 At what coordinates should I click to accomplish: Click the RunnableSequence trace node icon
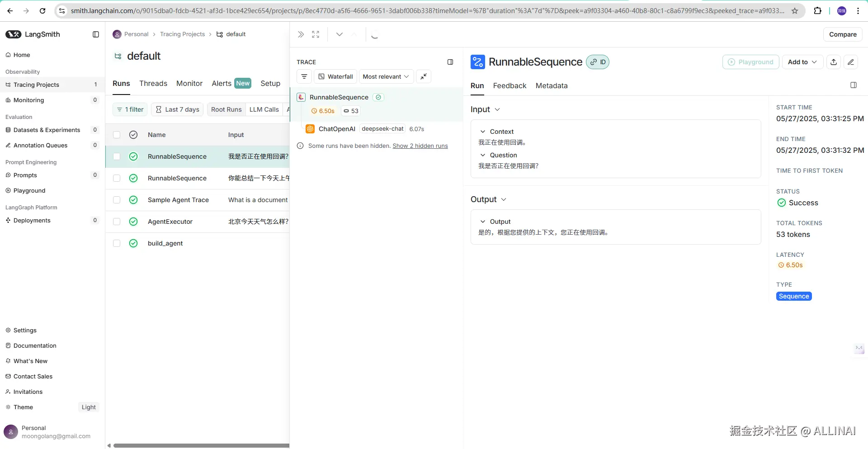tap(301, 97)
